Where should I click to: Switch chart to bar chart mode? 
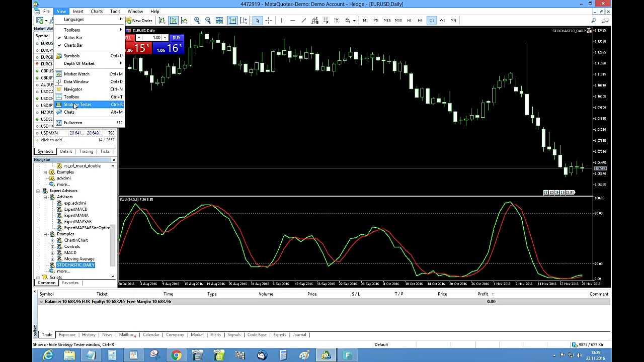pyautogui.click(x=162, y=21)
